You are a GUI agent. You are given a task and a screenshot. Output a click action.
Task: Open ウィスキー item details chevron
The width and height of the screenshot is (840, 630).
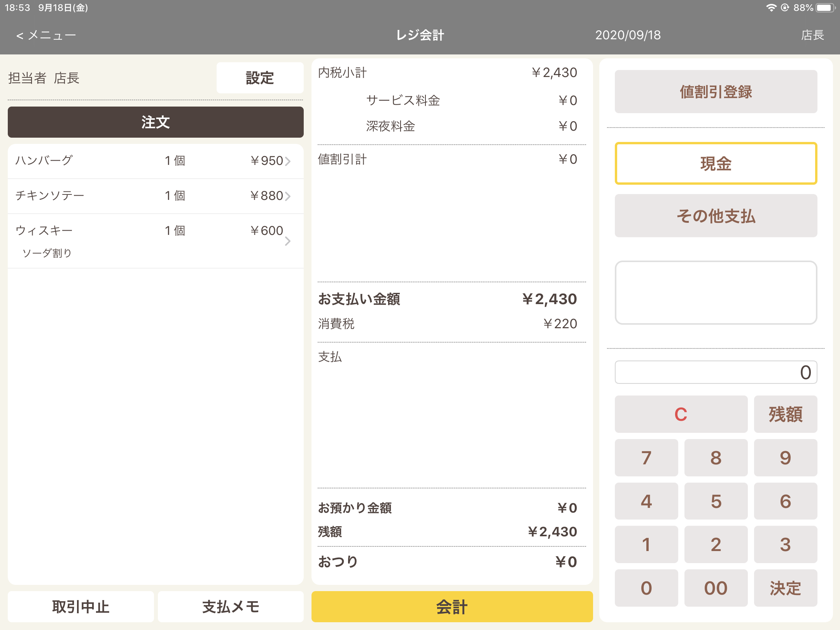tap(288, 241)
